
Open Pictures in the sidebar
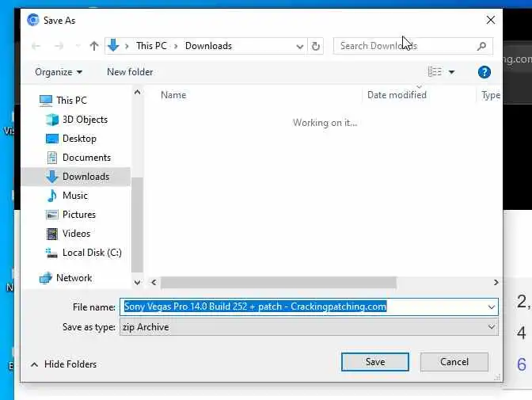click(79, 215)
